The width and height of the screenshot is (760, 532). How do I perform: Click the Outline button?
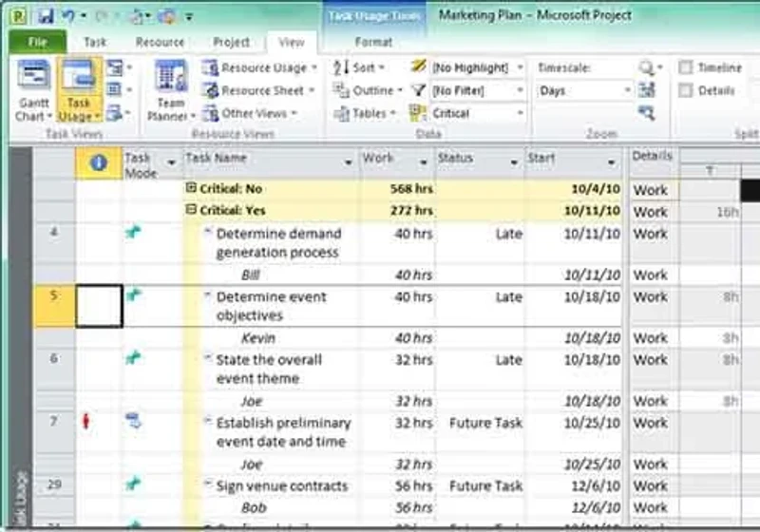(368, 90)
